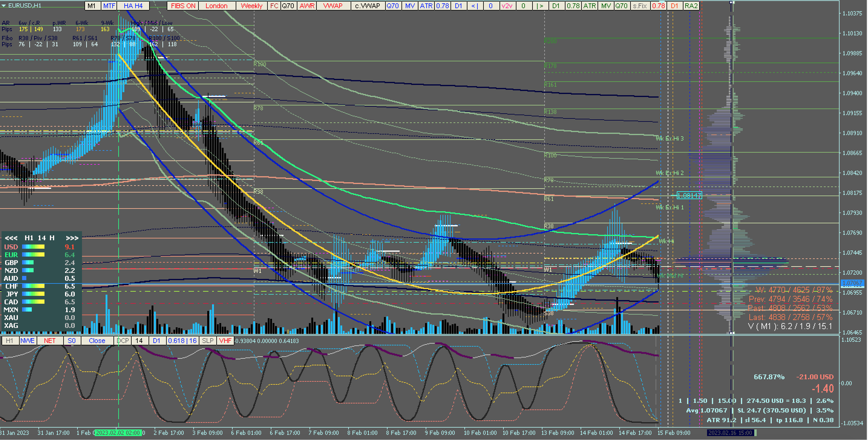
Task: Toggle the HA H4 Heiken Ashi button
Action: coord(133,6)
